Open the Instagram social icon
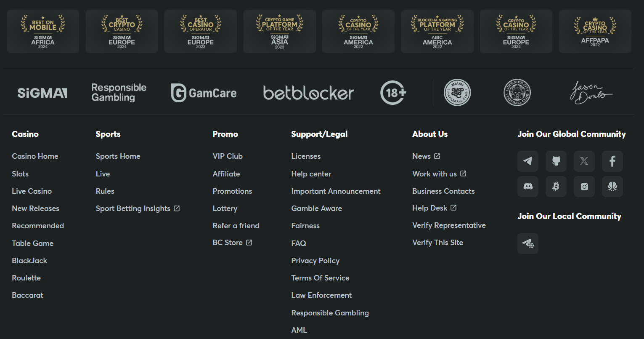The image size is (644, 339). [584, 187]
